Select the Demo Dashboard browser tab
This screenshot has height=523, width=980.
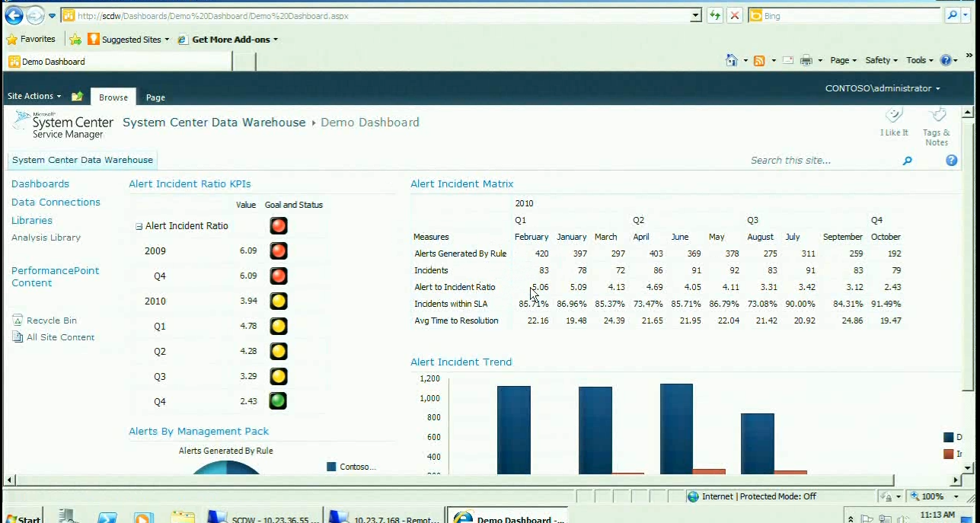point(118,62)
